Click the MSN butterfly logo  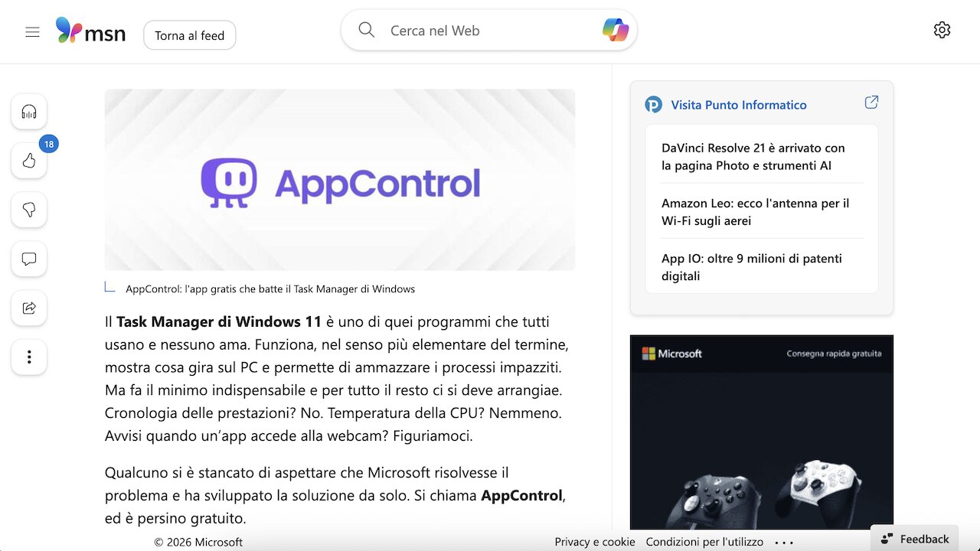point(90,31)
